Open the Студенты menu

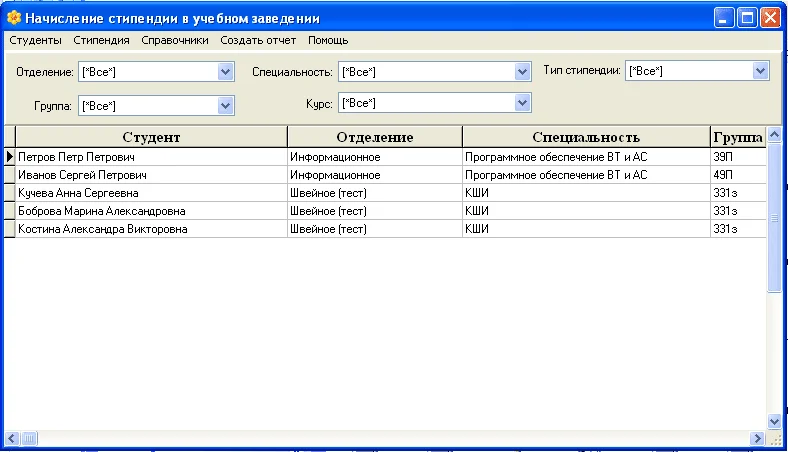point(35,41)
